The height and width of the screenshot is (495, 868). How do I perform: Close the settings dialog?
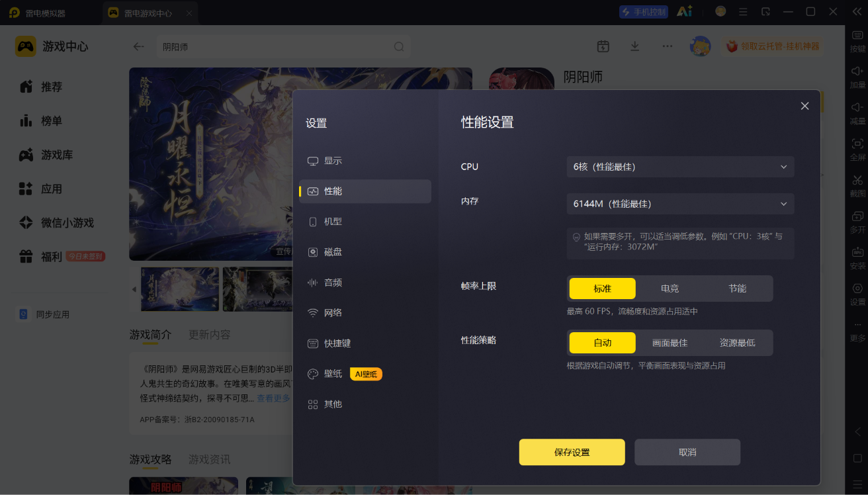804,106
